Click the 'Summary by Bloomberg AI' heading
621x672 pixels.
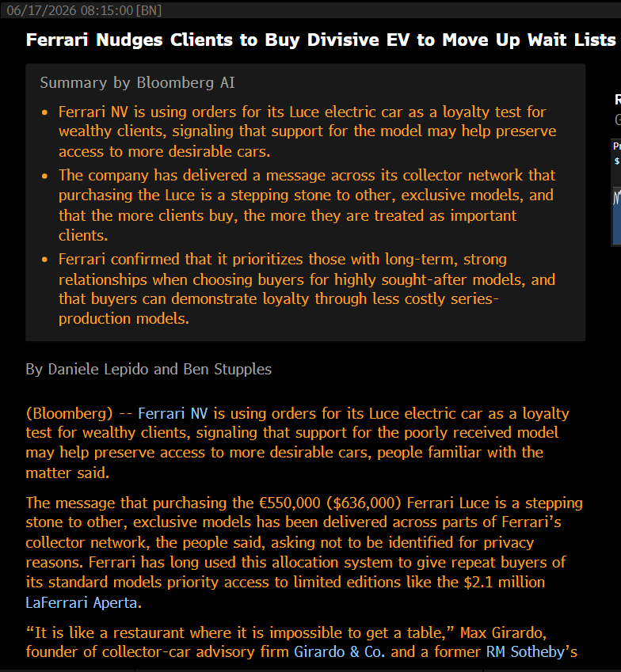(x=137, y=83)
